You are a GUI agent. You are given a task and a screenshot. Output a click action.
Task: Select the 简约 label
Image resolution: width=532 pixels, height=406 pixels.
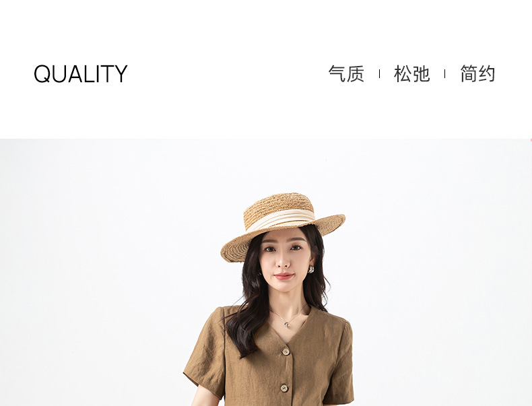477,73
